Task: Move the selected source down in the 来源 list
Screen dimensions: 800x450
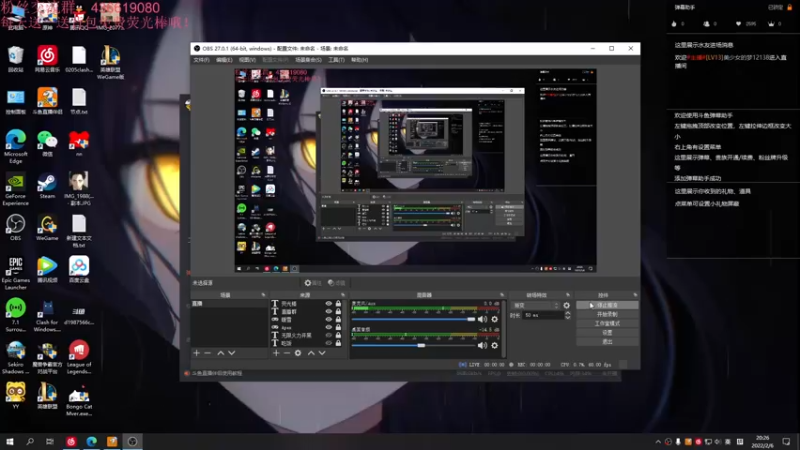Action: click(322, 353)
